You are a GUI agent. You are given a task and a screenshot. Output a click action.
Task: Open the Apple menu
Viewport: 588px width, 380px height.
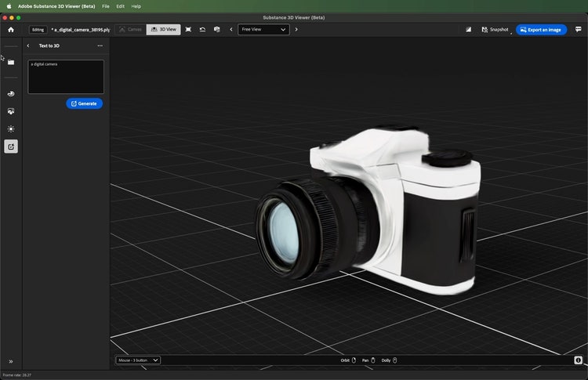coord(9,6)
